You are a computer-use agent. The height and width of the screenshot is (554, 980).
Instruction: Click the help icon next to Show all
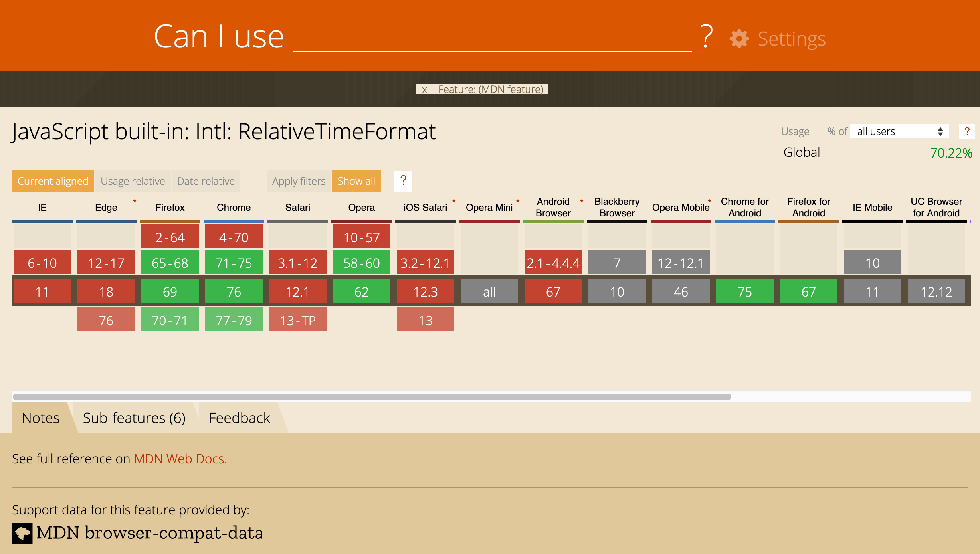click(x=403, y=181)
